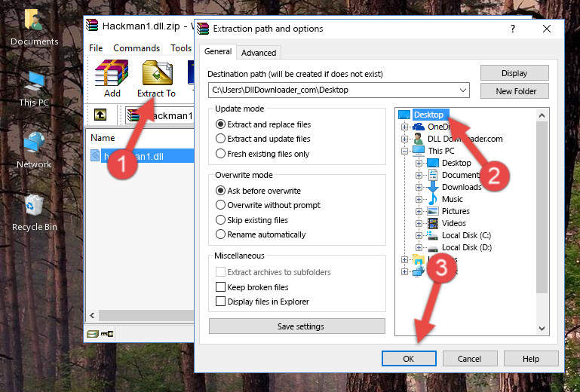Expand the Local Disk (C:) node
580x392 pixels.
point(419,235)
